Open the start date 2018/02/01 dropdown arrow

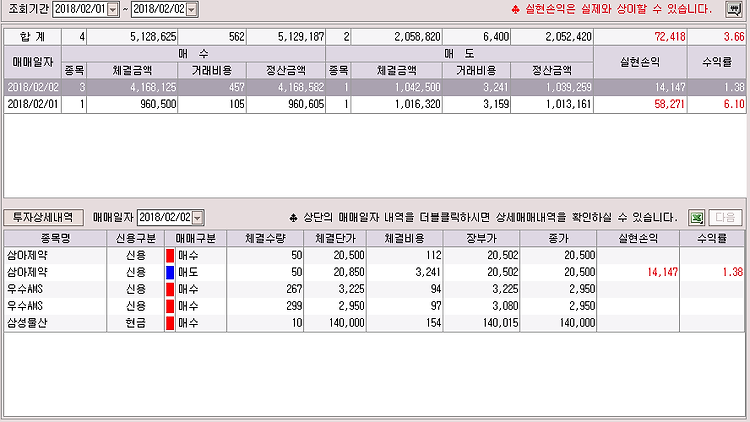point(112,9)
